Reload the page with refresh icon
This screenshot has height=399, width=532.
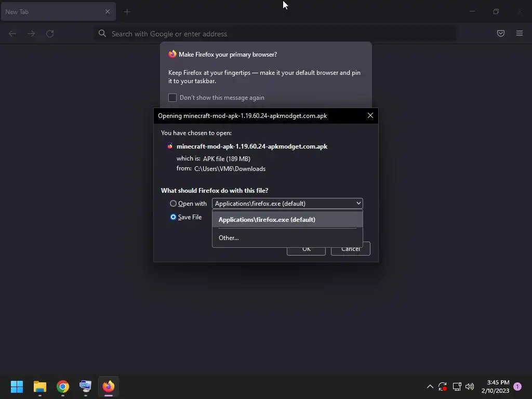coord(50,34)
